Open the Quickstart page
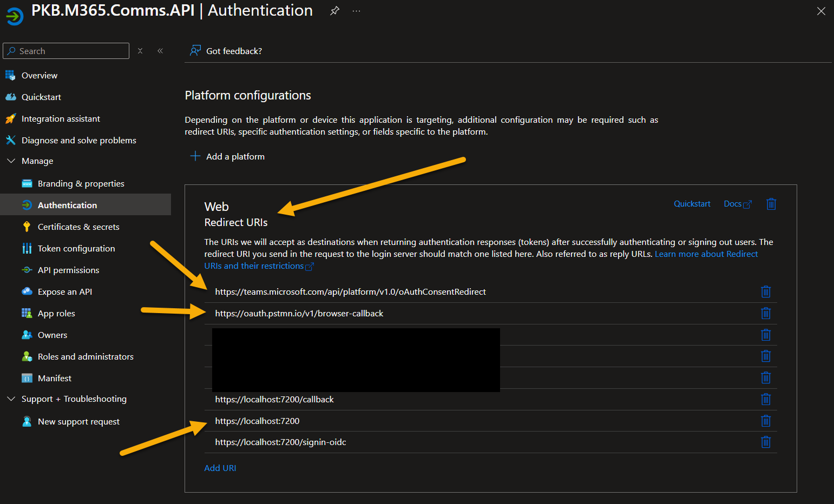This screenshot has width=834, height=504. pyautogui.click(x=40, y=97)
